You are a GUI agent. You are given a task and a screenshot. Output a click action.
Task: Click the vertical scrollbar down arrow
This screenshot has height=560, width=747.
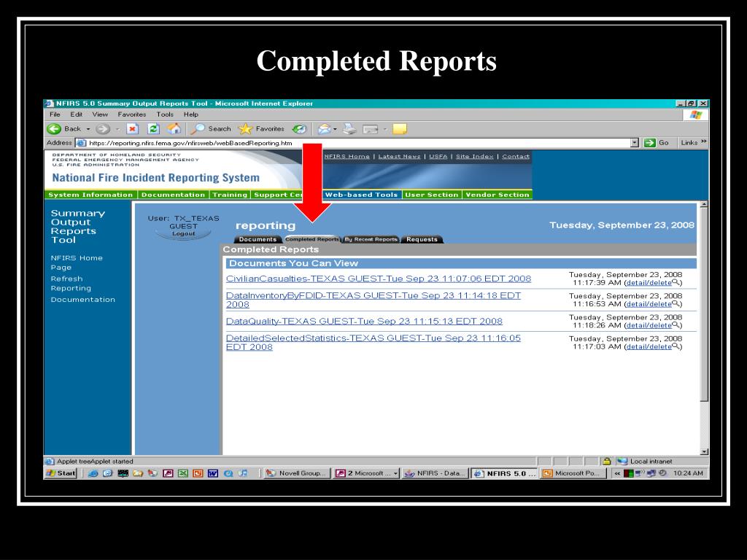[704, 451]
